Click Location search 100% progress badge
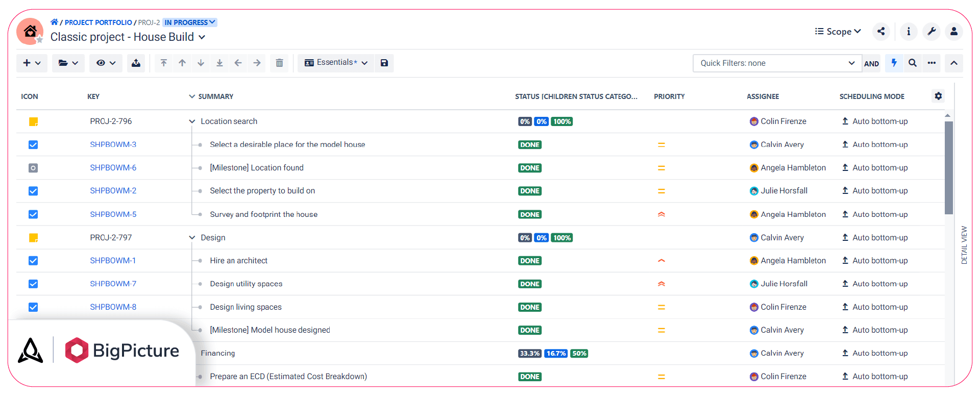 click(561, 121)
